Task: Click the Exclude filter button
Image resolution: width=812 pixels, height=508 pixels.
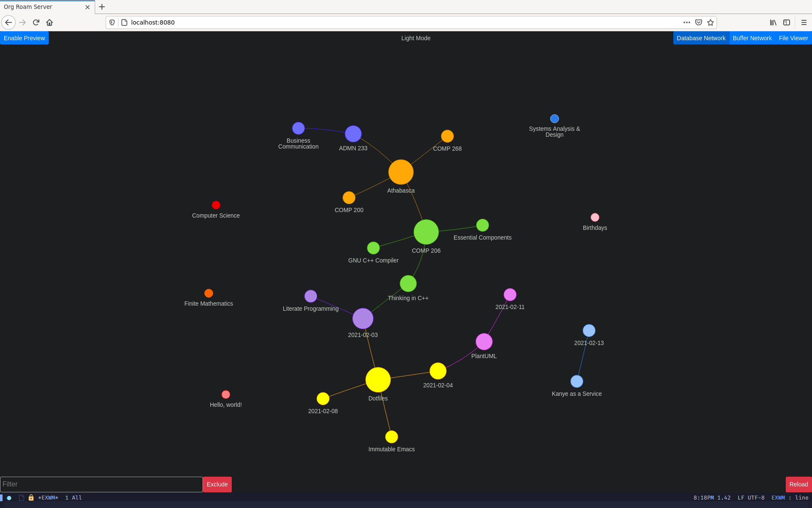Action: [x=217, y=484]
